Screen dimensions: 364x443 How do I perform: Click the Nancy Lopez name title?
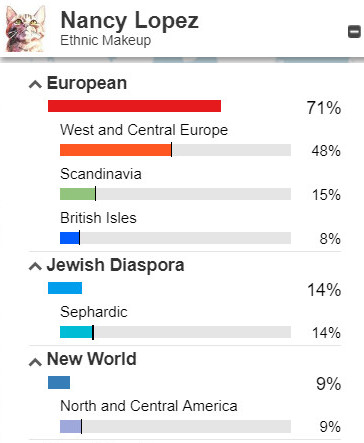pos(130,21)
